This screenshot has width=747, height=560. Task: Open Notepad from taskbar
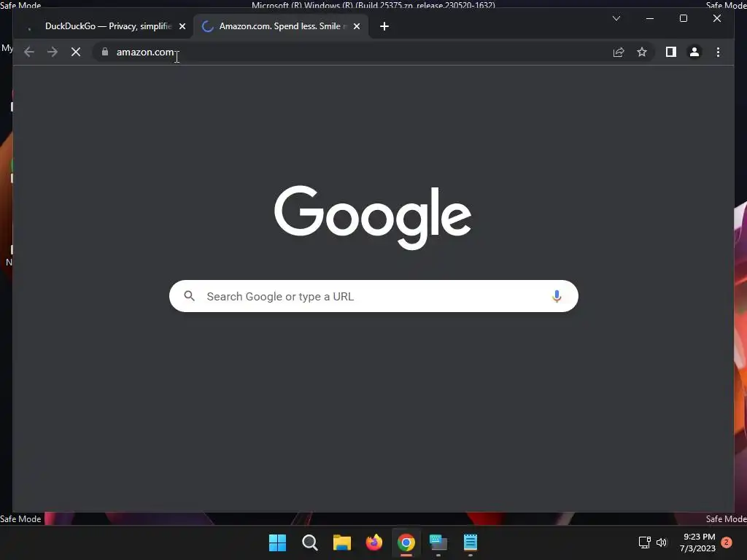[471, 542]
